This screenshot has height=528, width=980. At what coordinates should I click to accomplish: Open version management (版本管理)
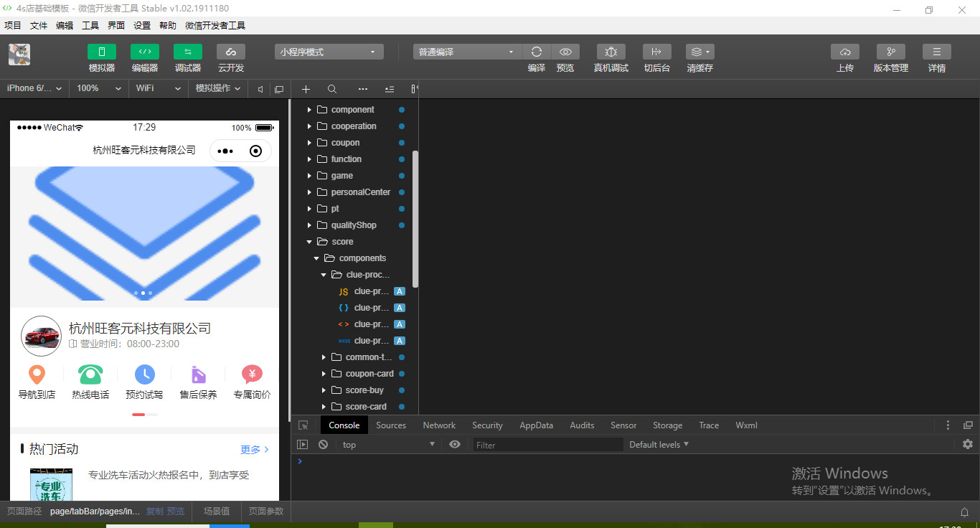[891, 52]
